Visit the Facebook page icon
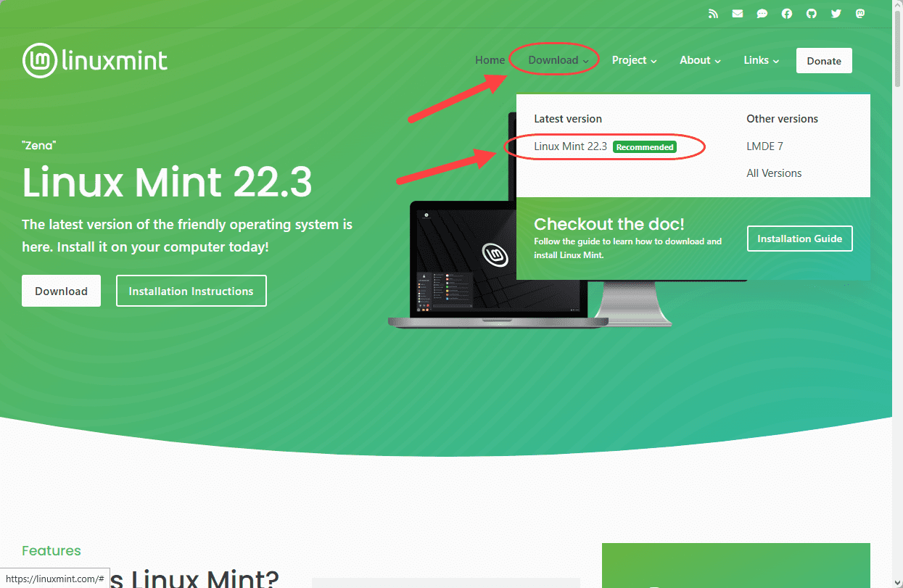903x588 pixels. click(x=787, y=14)
